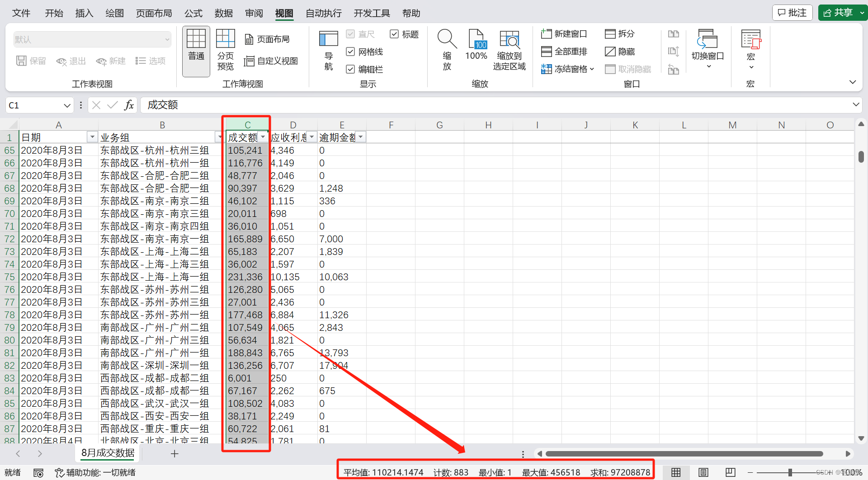Go to next sheet with right arrow
The image size is (868, 480).
[40, 453]
